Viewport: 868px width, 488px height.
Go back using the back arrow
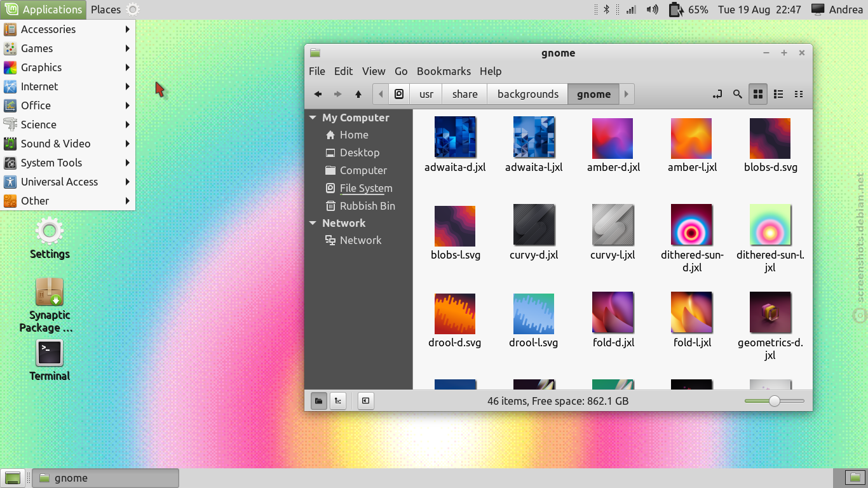tap(318, 94)
